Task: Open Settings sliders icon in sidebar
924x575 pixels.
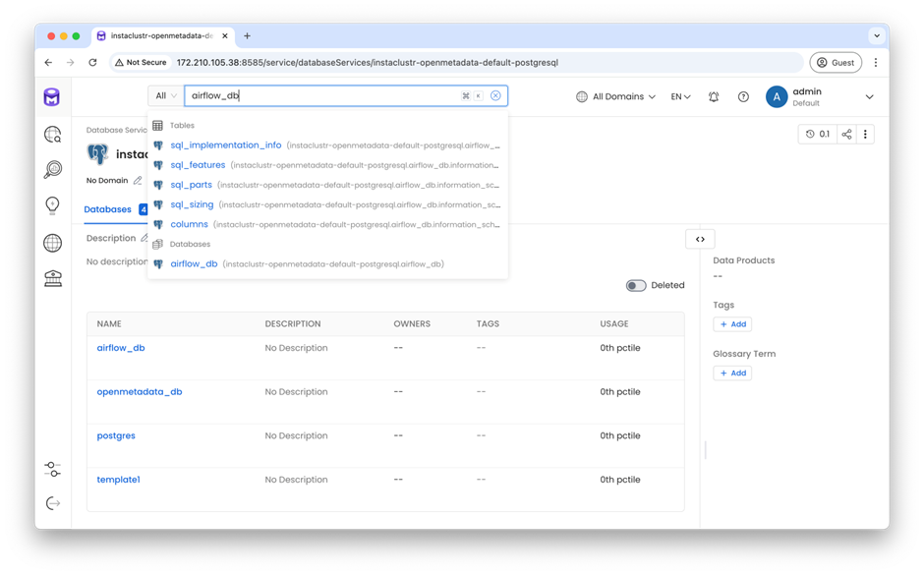Action: (52, 470)
